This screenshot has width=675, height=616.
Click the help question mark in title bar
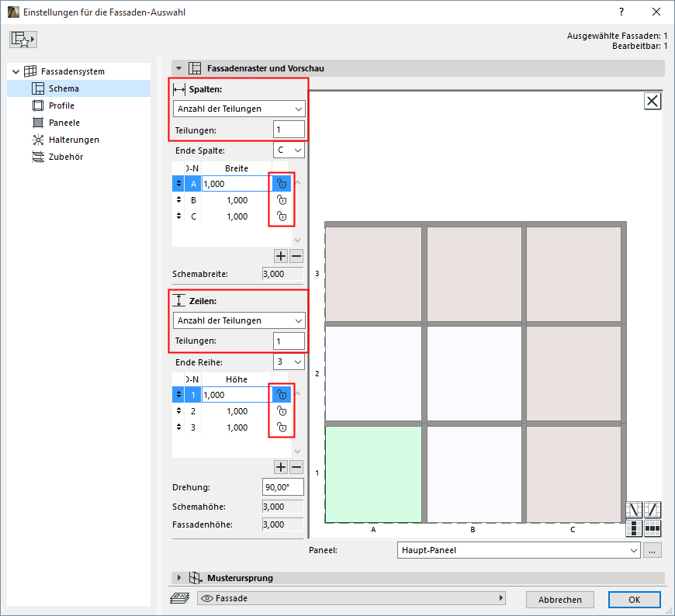coord(621,12)
